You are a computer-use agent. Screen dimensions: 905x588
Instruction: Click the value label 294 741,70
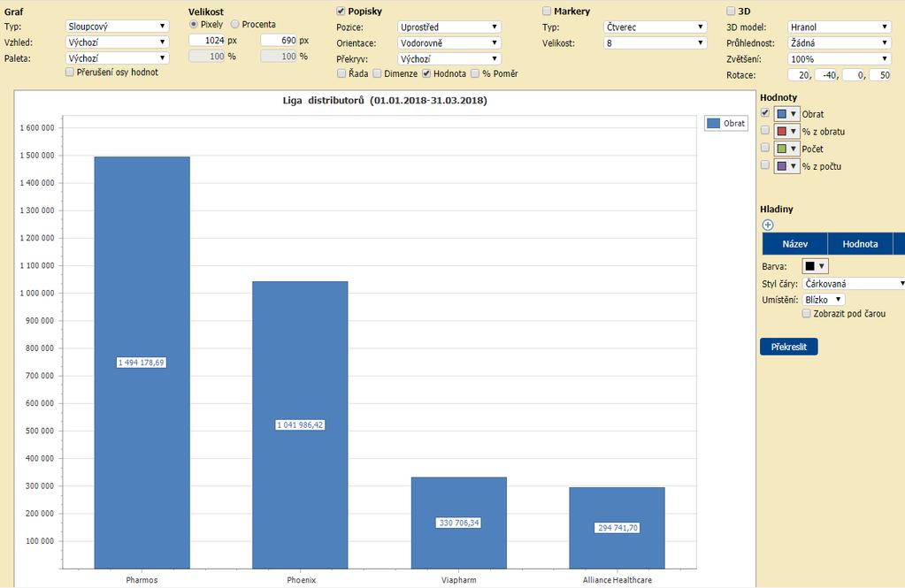pos(617,528)
